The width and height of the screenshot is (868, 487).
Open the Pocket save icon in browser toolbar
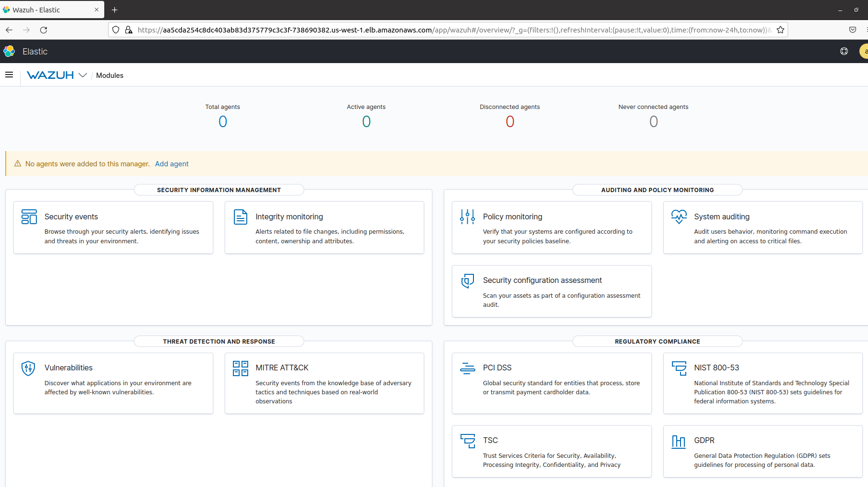click(853, 30)
